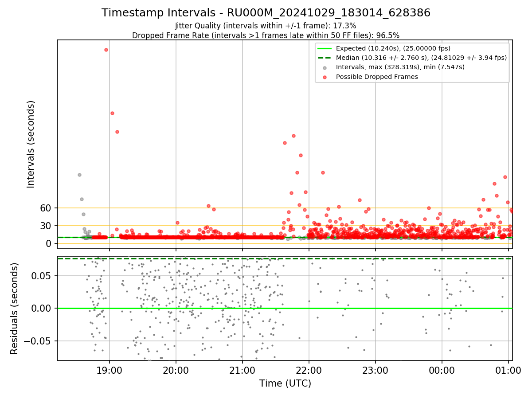Click the highest red dropped-frame point near 19:00
The width and height of the screenshot is (532, 399).
106,50
